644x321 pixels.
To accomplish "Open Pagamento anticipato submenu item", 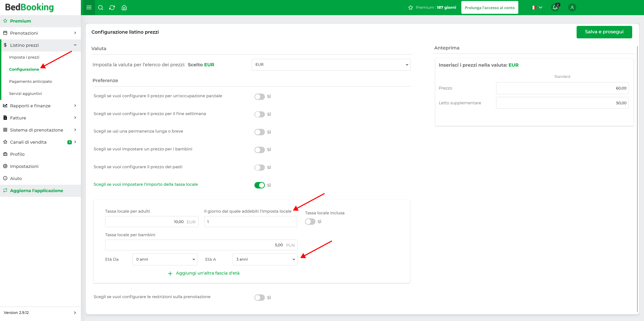I will pyautogui.click(x=30, y=81).
